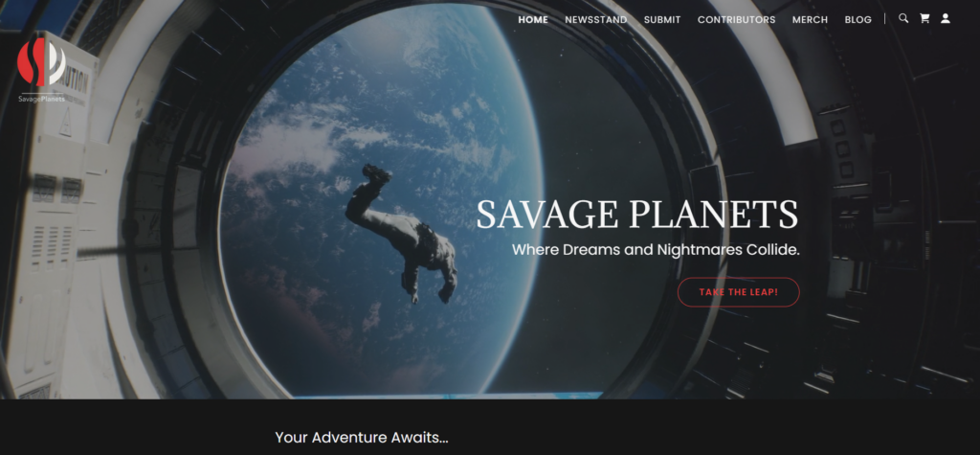Open the user account icon
Image resolution: width=980 pixels, height=455 pixels.
coord(945,18)
